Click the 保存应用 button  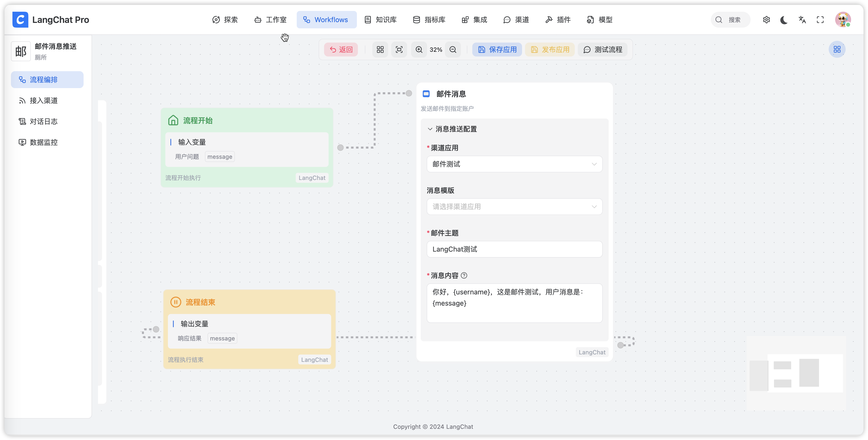tap(497, 50)
